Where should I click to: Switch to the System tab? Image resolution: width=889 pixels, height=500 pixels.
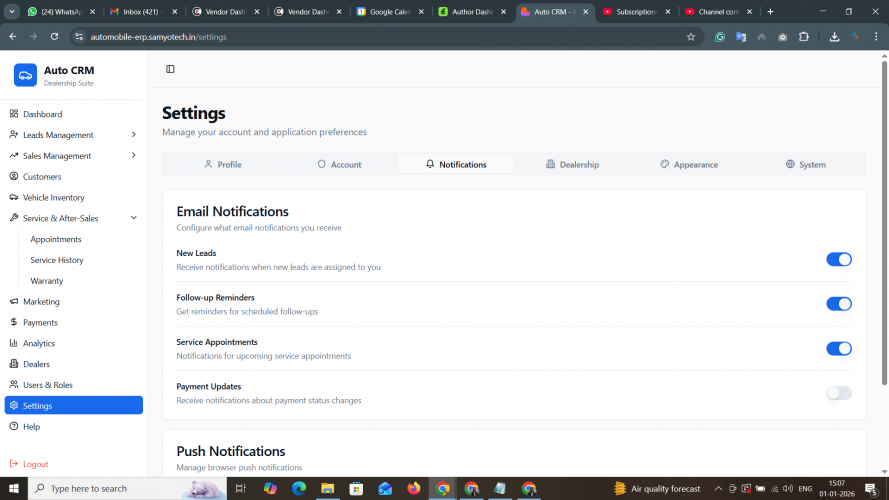806,164
